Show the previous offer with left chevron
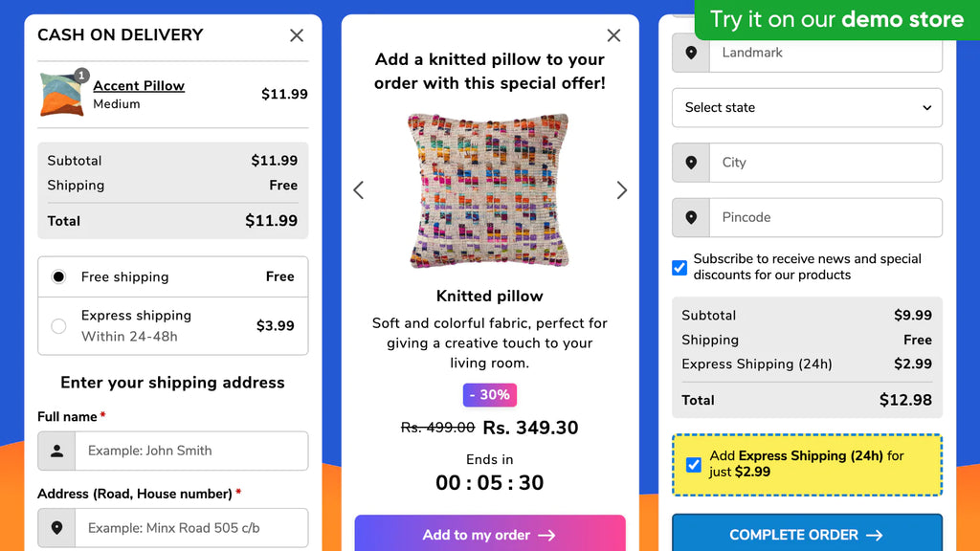Viewport: 980px width, 551px height. point(359,190)
